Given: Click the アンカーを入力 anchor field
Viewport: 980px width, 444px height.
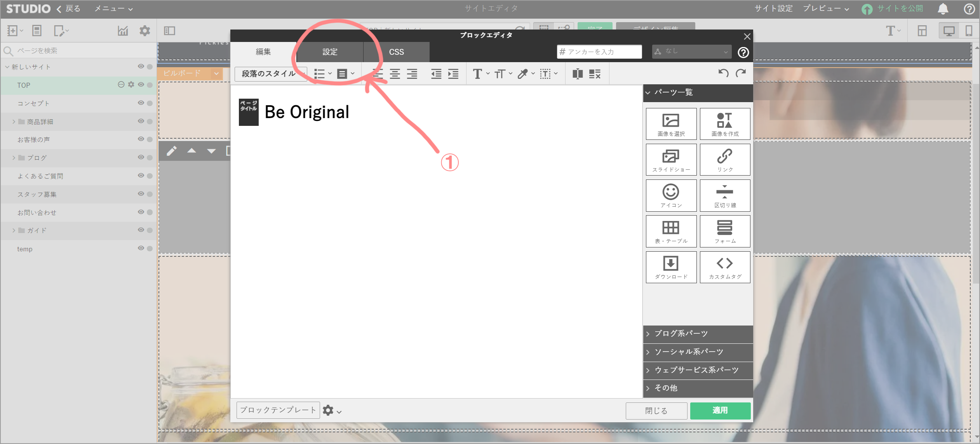Looking at the screenshot, I should 599,52.
